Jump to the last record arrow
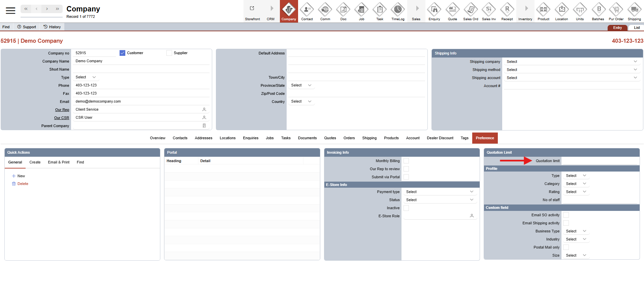The height and width of the screenshot is (298, 644). coord(57,9)
